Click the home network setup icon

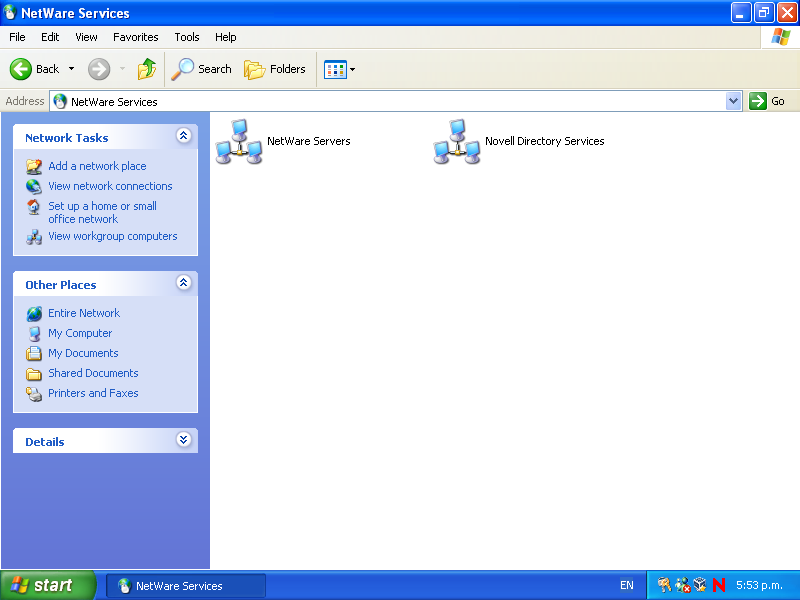tap(34, 207)
